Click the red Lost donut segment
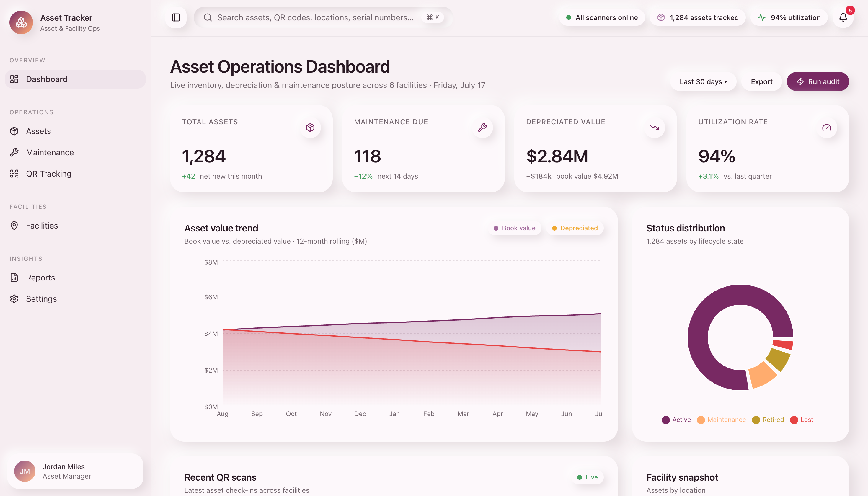This screenshot has height=496, width=868. coord(783,345)
